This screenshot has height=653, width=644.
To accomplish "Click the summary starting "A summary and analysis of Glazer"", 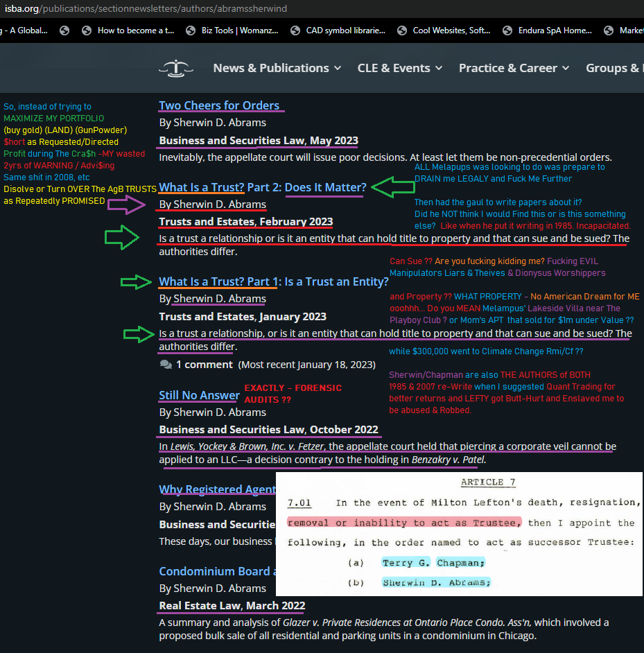I will pyautogui.click(x=383, y=629).
